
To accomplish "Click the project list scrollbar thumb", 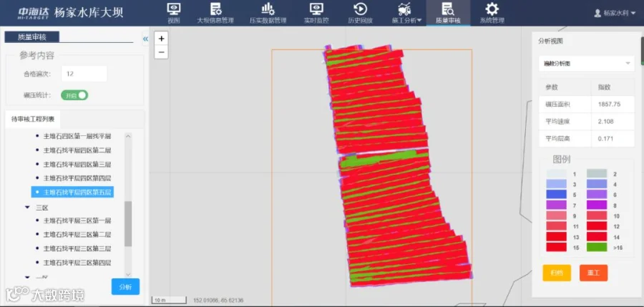I will (x=128, y=223).
